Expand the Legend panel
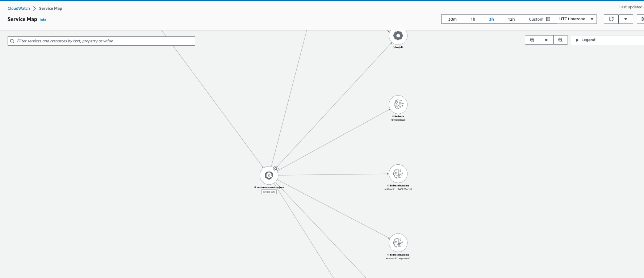The width and height of the screenshot is (644, 278). (x=607, y=40)
